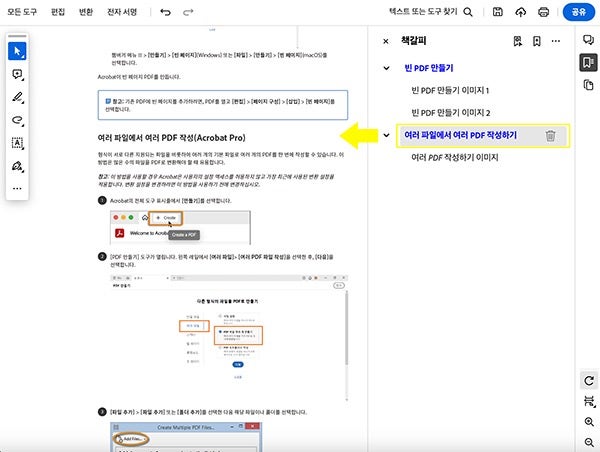Toggle the bookmarks panel icon in right rail
Image resolution: width=600 pixels, height=452 pixels.
[589, 62]
